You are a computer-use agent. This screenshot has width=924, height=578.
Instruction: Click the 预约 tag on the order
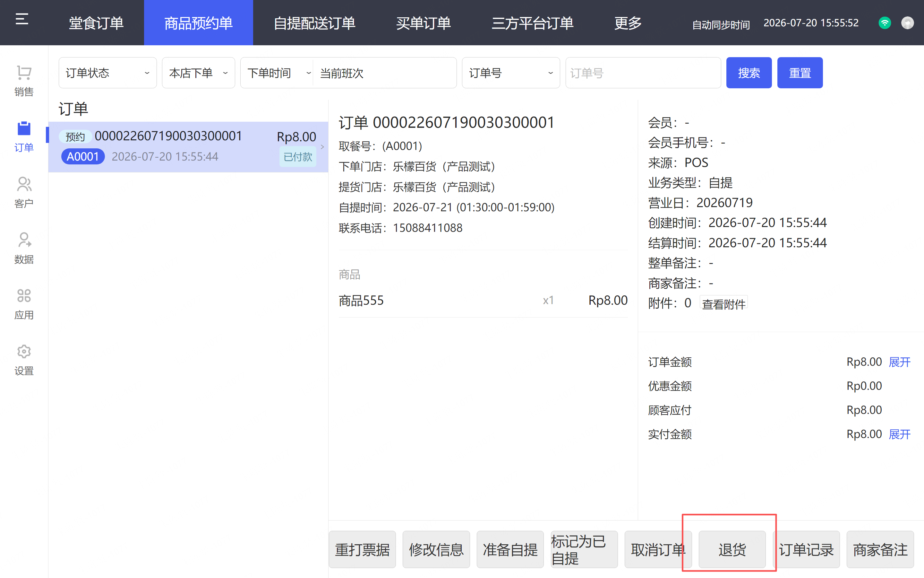75,136
